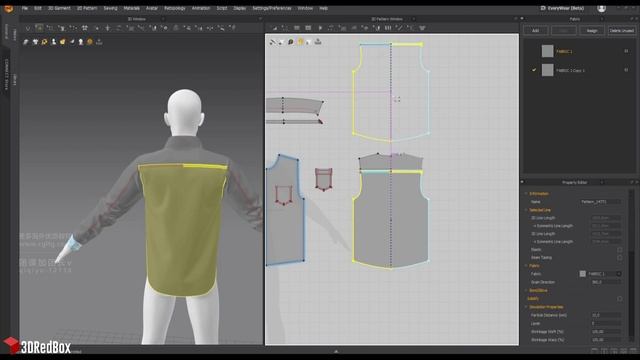Screen dimensions: 640x360
Task: Click the Copy button in Fabric panel
Action: pos(564,31)
